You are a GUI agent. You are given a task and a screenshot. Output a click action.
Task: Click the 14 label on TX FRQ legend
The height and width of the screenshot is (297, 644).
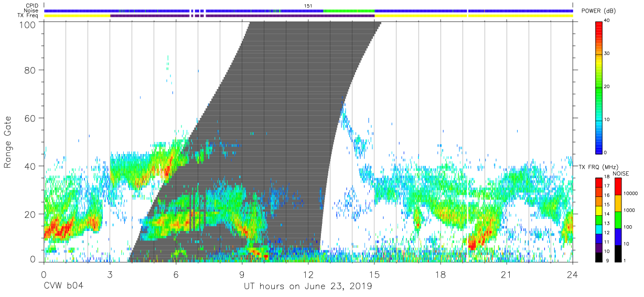pyautogui.click(x=607, y=214)
